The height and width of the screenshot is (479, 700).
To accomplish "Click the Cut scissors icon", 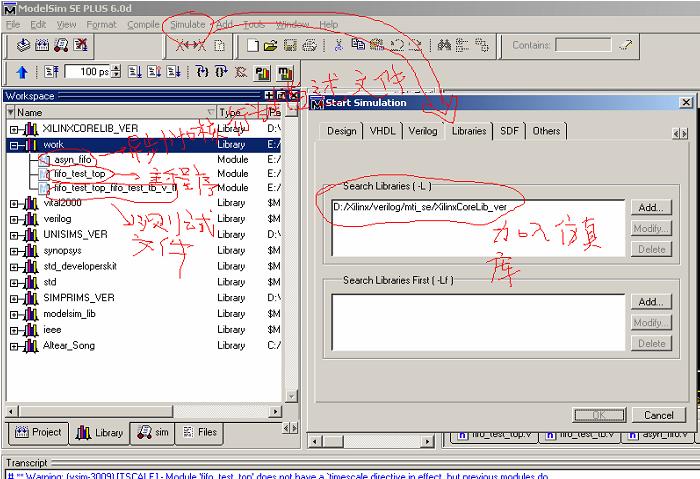I will (x=339, y=45).
